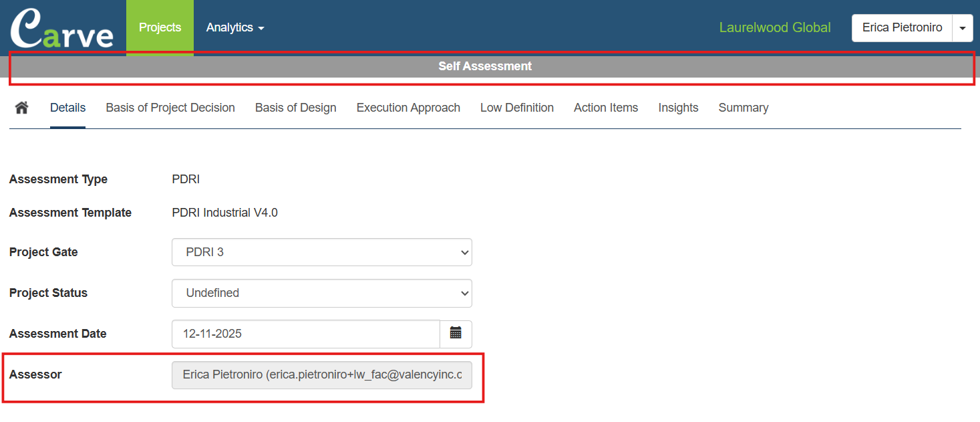980x422 pixels.
Task: Switch to Basis of Project Decision tab
Action: tap(170, 108)
